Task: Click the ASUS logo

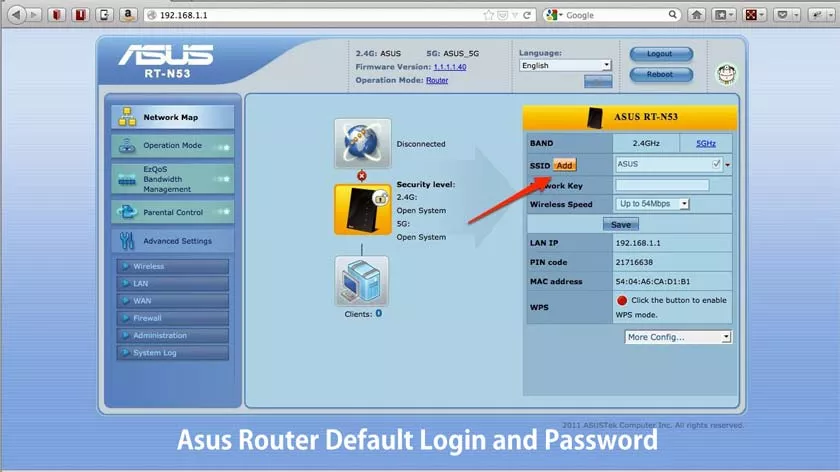Action: pos(166,55)
